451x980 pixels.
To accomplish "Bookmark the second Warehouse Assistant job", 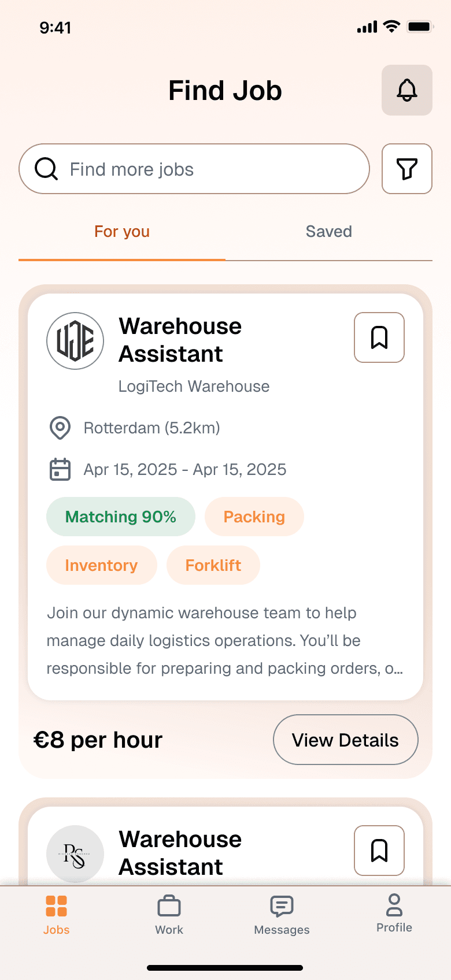I will 379,851.
